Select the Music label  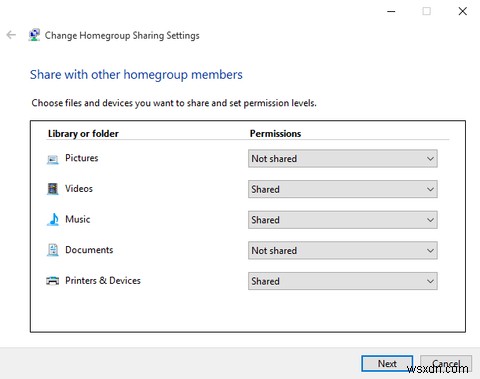point(78,219)
